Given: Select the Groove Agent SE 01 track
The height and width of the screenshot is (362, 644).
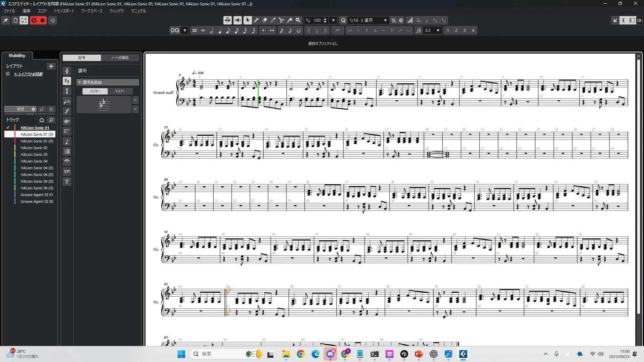Looking at the screenshot, I should coord(37,195).
